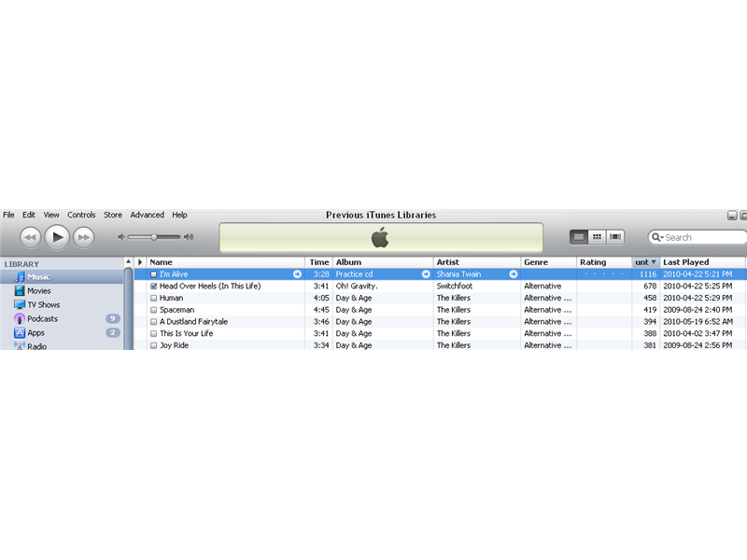
Task: Enable the checkbox for Spaceman
Action: click(153, 310)
